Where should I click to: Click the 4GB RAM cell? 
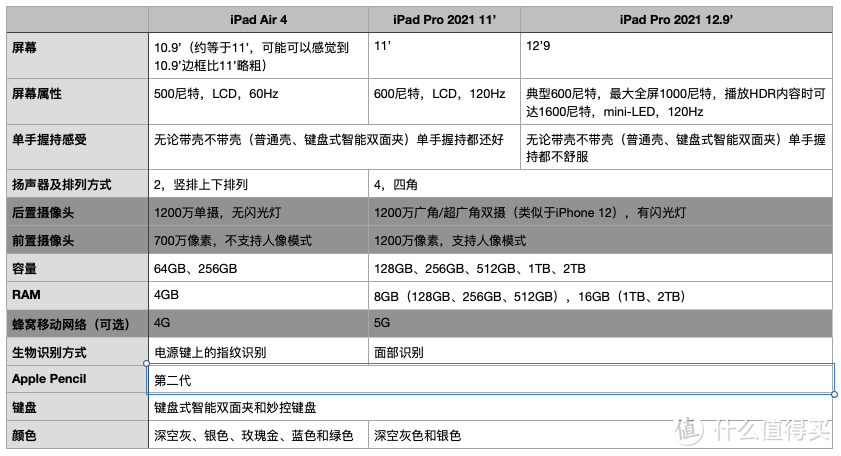pos(259,296)
